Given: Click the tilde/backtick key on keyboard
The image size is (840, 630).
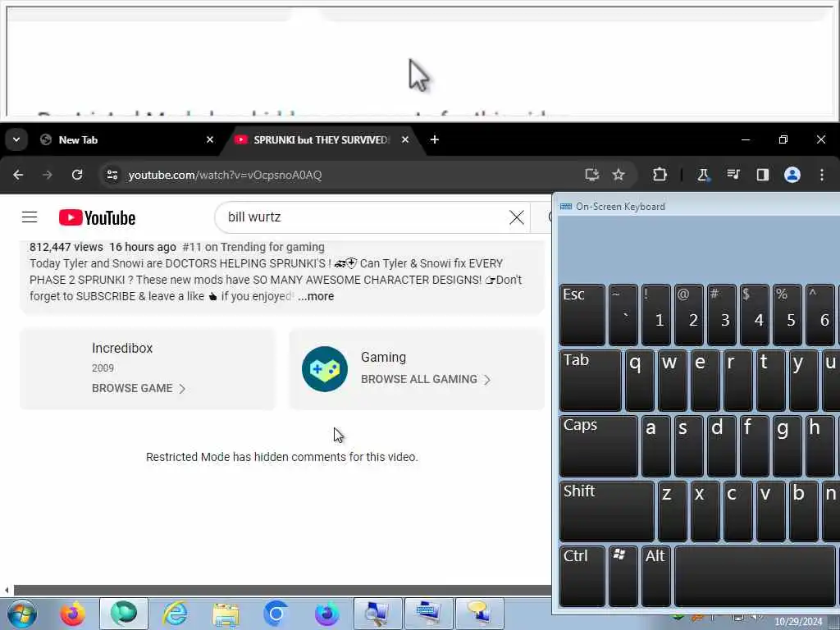Looking at the screenshot, I should click(x=623, y=314).
